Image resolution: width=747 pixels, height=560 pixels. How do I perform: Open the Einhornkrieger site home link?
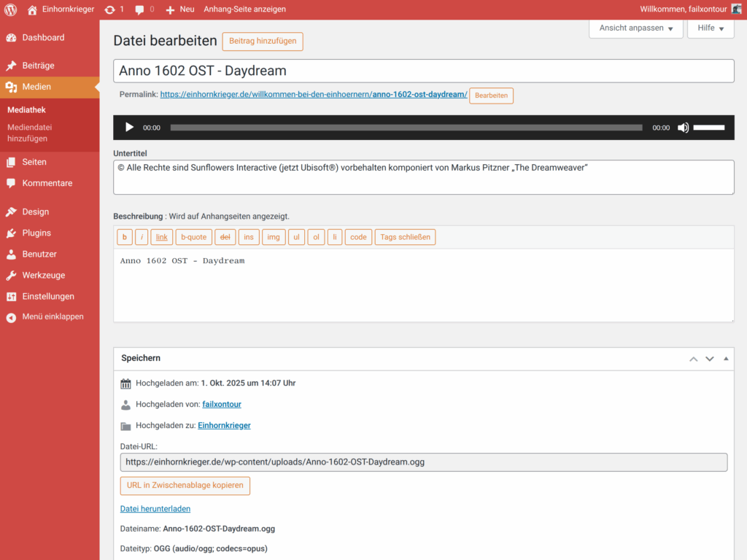61,9
